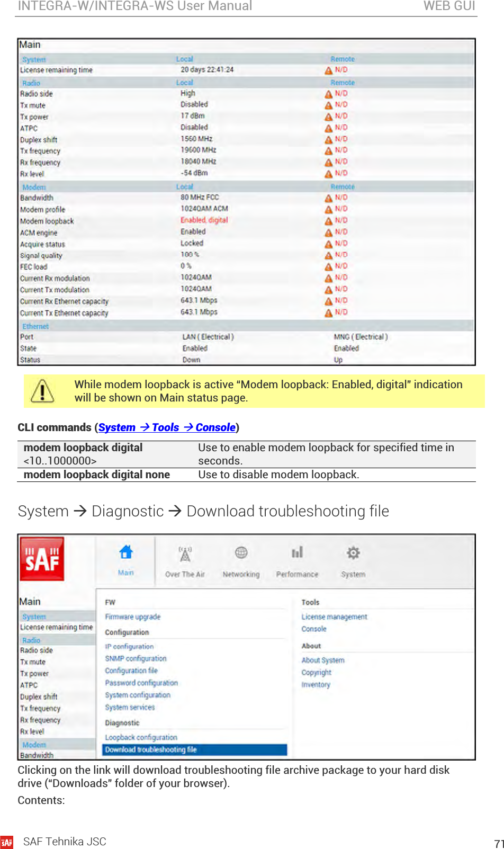Open License management under Tools

(x=334, y=617)
